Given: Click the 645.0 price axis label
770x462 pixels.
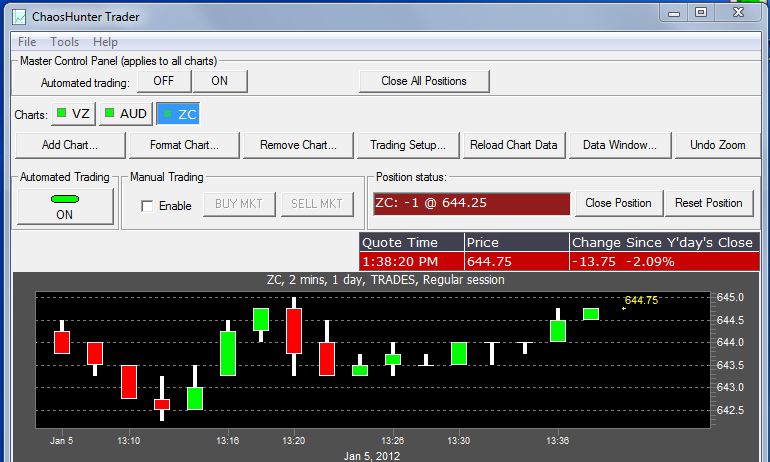Looking at the screenshot, I should (730, 298).
